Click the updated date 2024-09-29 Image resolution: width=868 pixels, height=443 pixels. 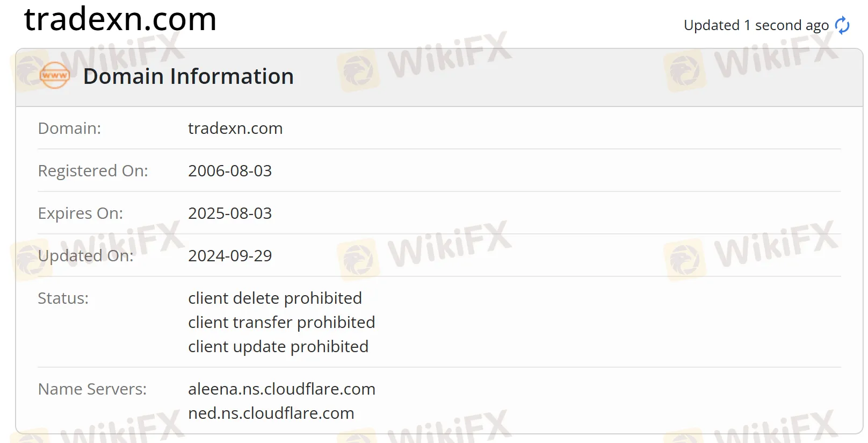point(230,256)
